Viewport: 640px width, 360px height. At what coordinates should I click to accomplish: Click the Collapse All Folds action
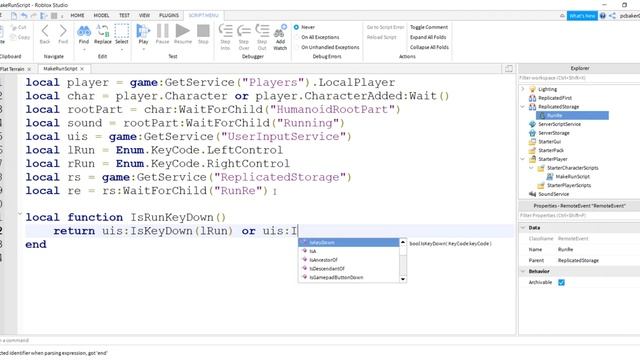[x=429, y=47]
